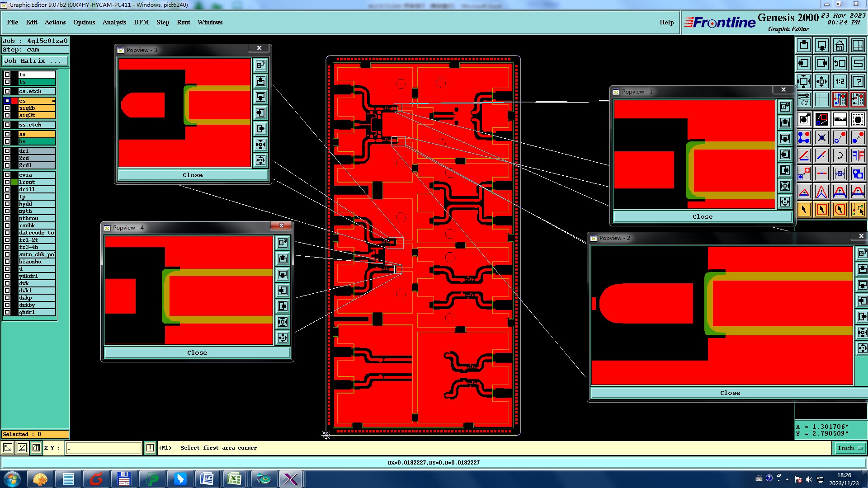The height and width of the screenshot is (488, 868).
Task: Select the rotate arrow tool icon
Action: click(x=840, y=155)
